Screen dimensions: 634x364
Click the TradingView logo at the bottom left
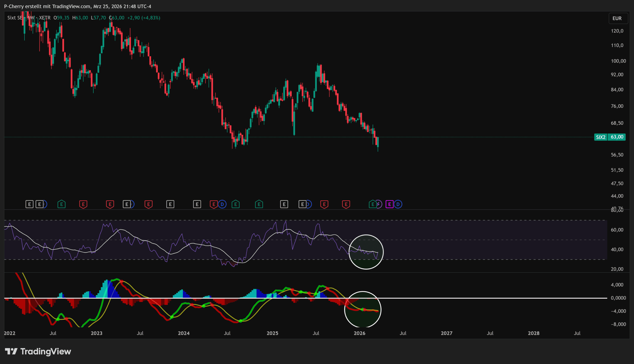pyautogui.click(x=38, y=351)
